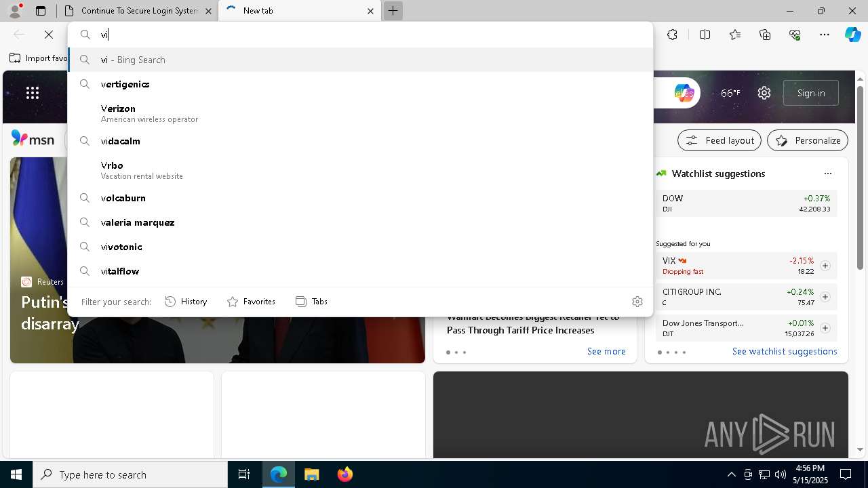
Task: Select the 'vertigenics' suggestion
Action: tap(360, 84)
